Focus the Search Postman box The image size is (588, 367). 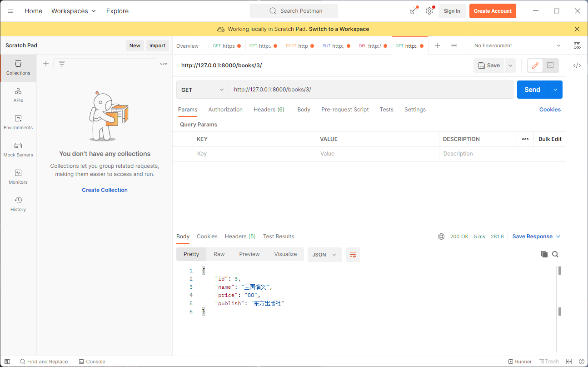coord(294,11)
